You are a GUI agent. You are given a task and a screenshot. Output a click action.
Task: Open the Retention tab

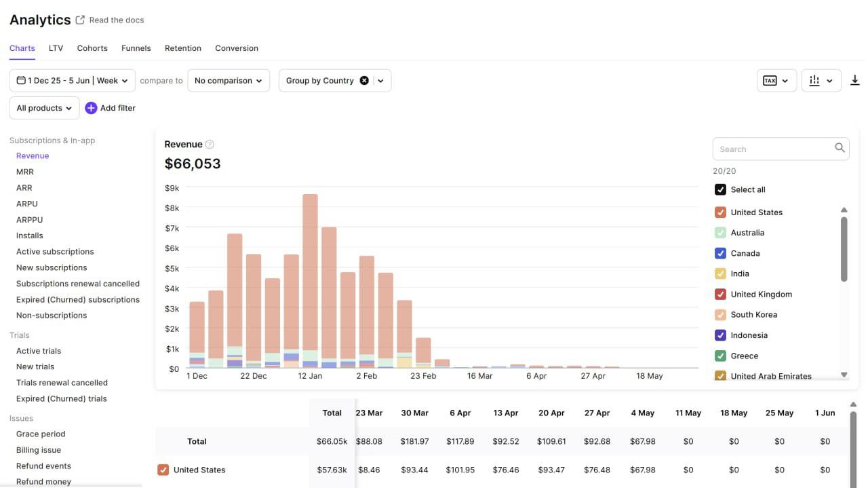[183, 48]
